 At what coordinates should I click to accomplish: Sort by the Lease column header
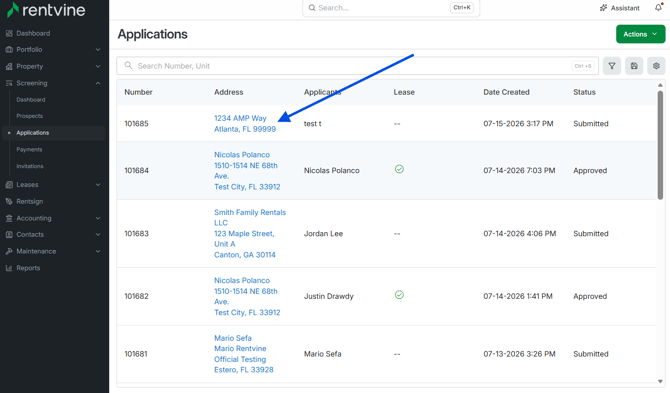404,92
